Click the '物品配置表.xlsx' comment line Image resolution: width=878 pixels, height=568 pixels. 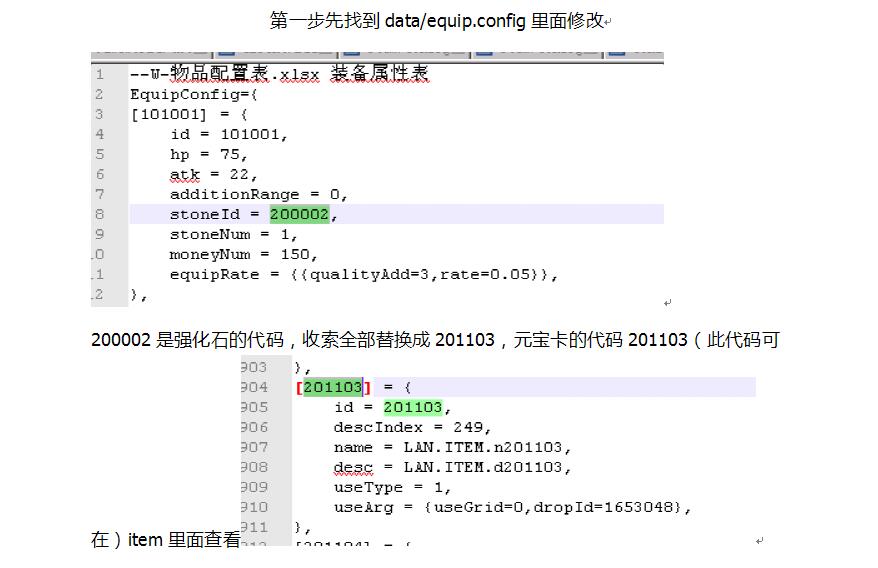tap(279, 74)
